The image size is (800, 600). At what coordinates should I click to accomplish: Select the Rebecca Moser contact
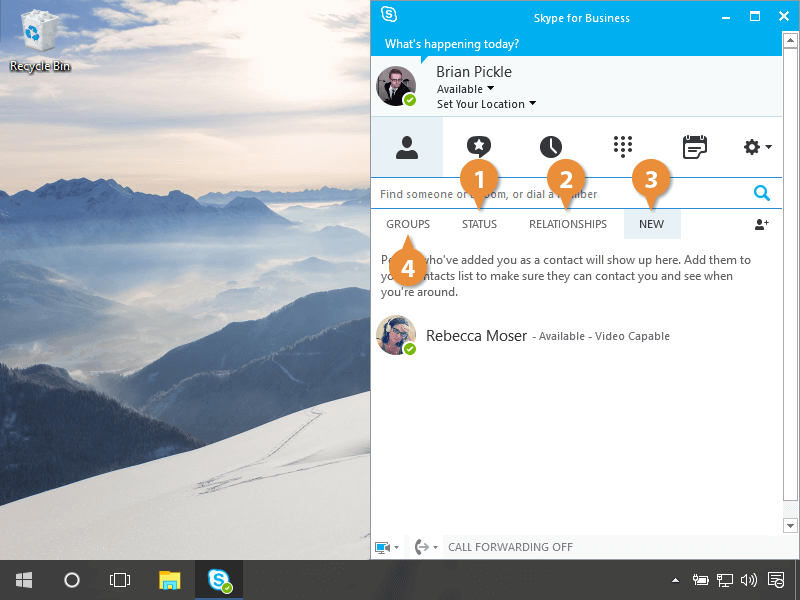[x=476, y=336]
